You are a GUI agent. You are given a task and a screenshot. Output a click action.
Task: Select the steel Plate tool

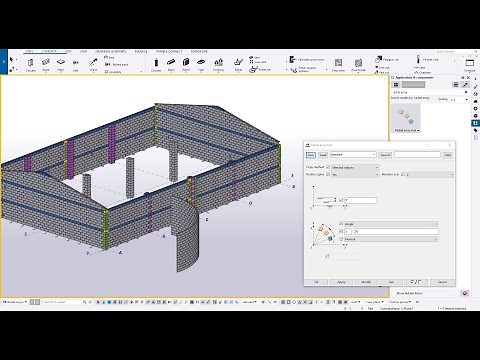pos(61,65)
